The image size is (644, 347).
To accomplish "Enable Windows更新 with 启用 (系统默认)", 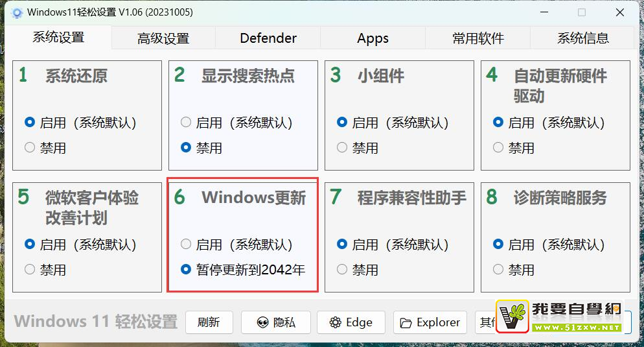I will (186, 245).
